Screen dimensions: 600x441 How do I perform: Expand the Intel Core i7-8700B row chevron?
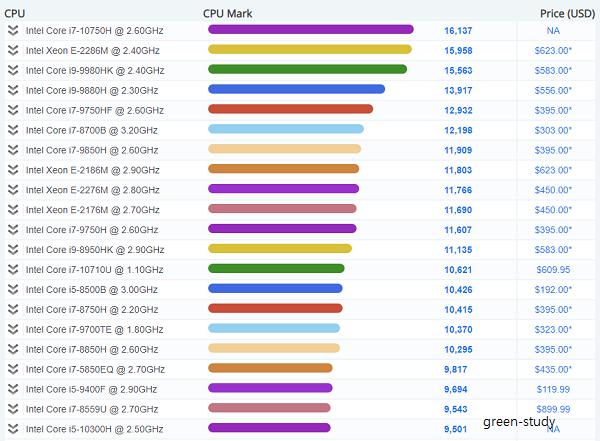click(13, 130)
